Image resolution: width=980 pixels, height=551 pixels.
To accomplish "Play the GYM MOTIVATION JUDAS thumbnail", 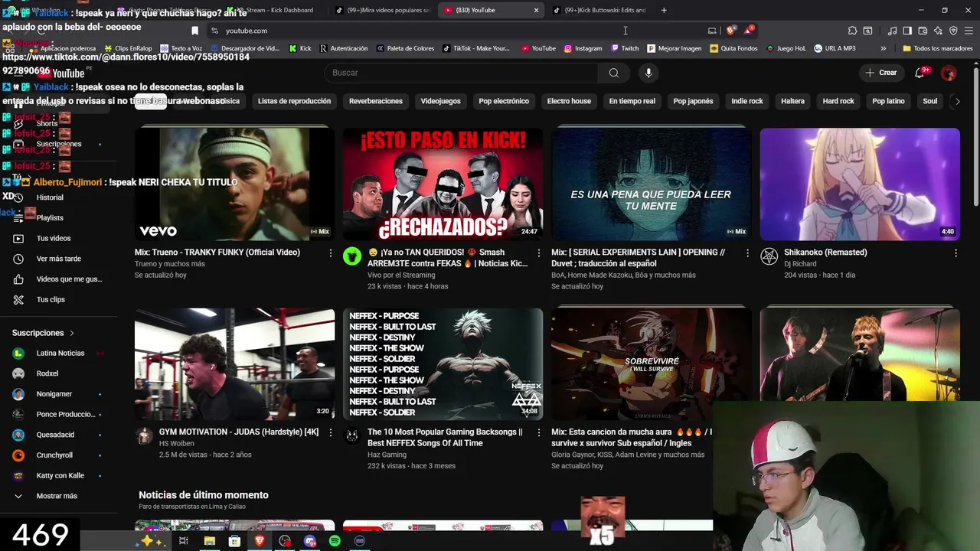I will pos(234,364).
